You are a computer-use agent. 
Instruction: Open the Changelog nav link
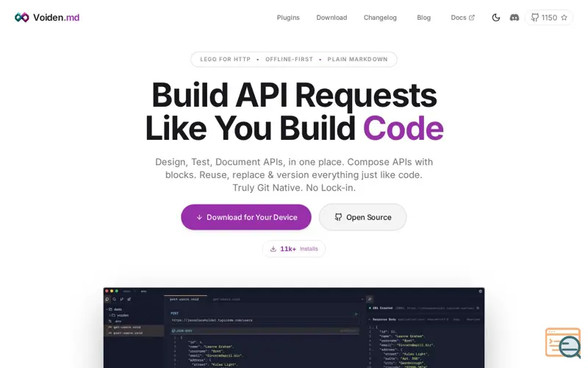[380, 18]
